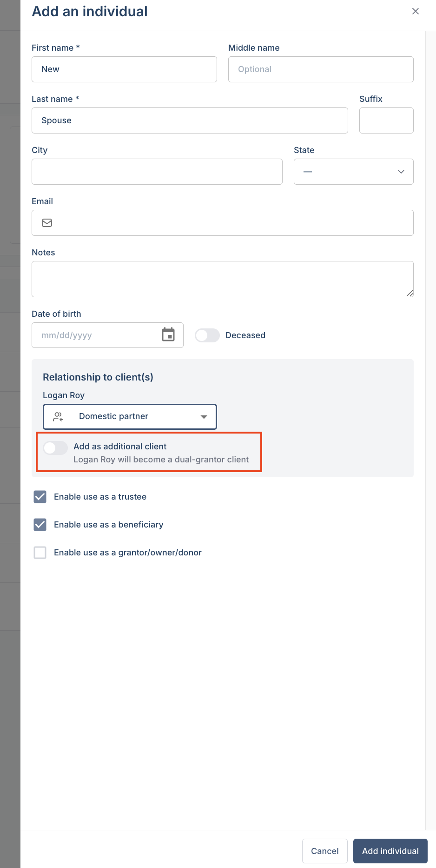Screen dimensions: 436x868
Task: Click the Add individual button
Action: tap(390, 851)
